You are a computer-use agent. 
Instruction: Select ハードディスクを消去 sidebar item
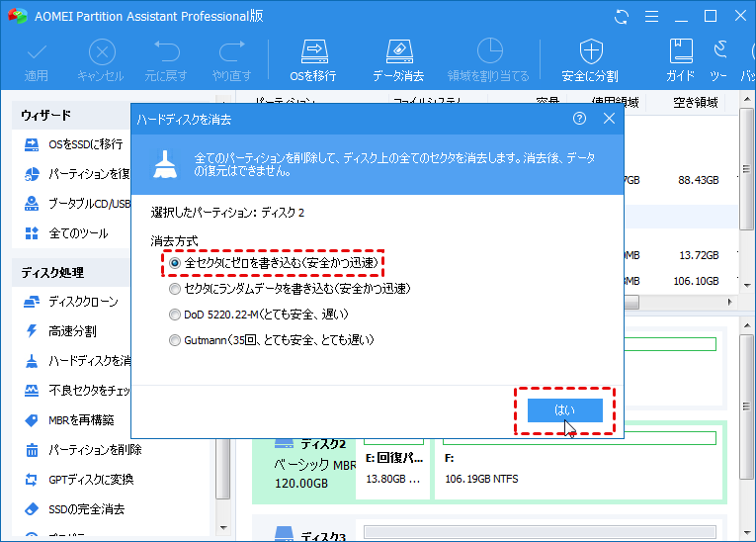point(77,361)
